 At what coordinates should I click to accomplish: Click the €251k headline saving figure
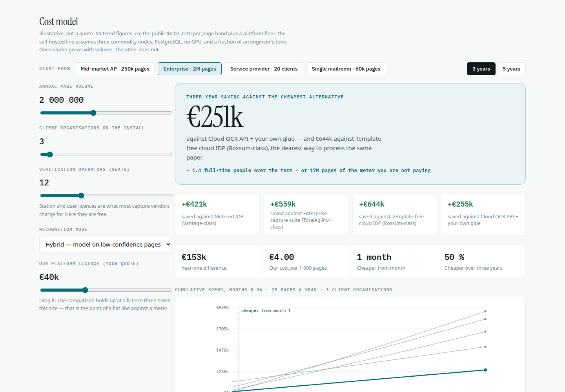click(215, 117)
